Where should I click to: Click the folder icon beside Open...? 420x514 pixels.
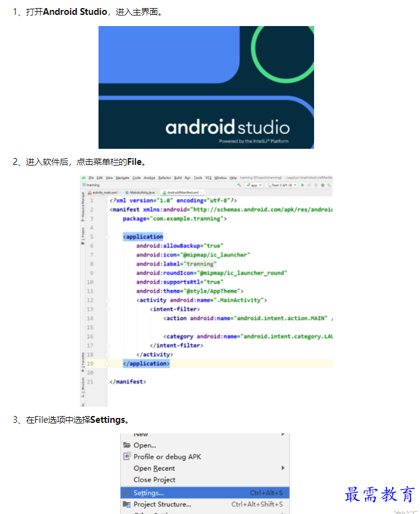click(x=127, y=445)
